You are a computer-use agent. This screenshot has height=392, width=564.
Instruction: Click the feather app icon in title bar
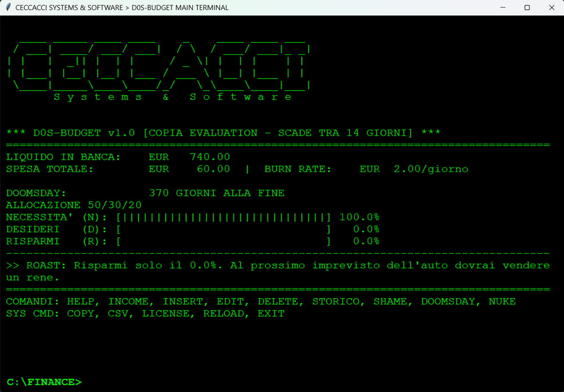tap(8, 8)
